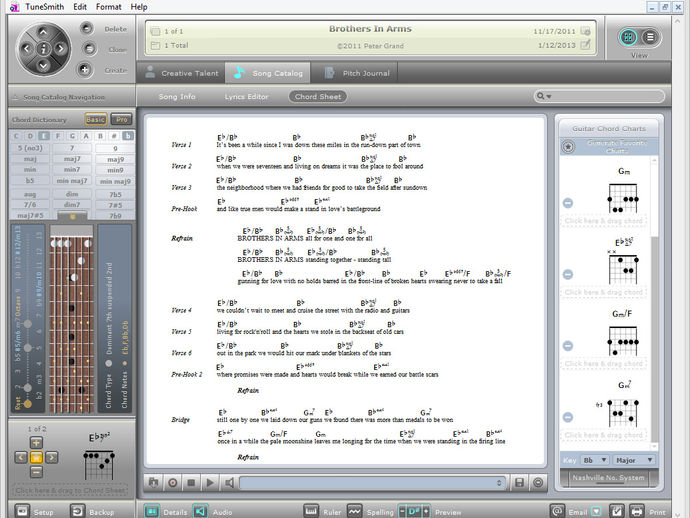Open the info button in the navigation wheel
Screen dimensions: 690x518
click(x=43, y=48)
